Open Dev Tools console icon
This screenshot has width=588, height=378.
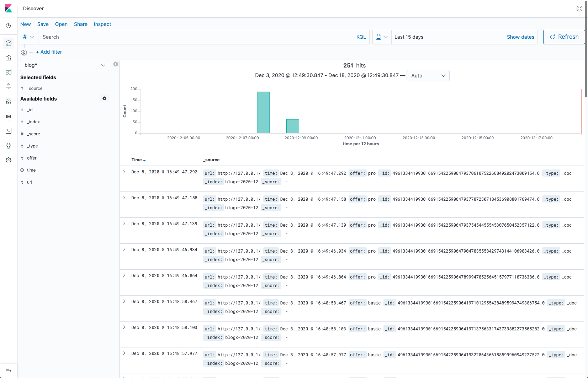(x=9, y=131)
